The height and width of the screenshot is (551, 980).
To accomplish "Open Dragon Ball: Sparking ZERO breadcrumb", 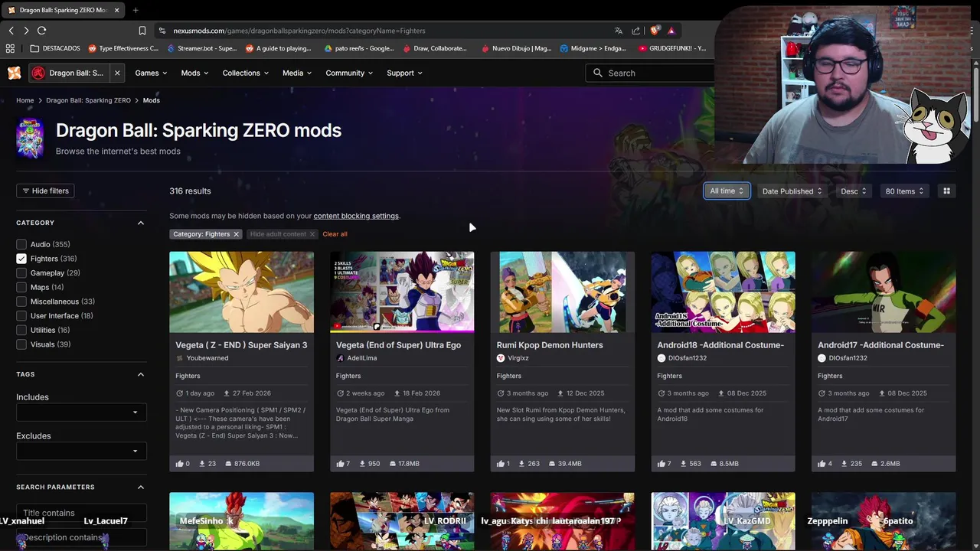I will pyautogui.click(x=88, y=100).
